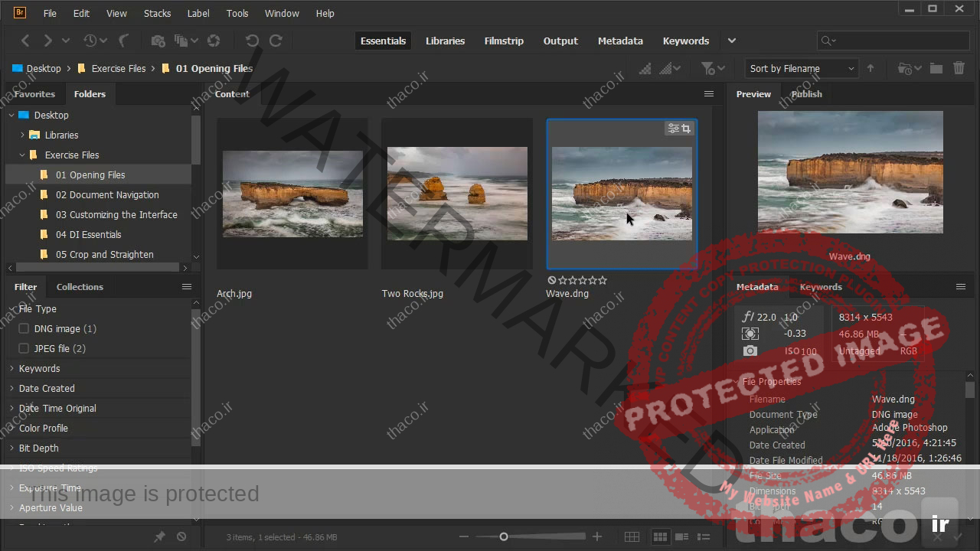Switch to the Libraries workspace

[445, 41]
